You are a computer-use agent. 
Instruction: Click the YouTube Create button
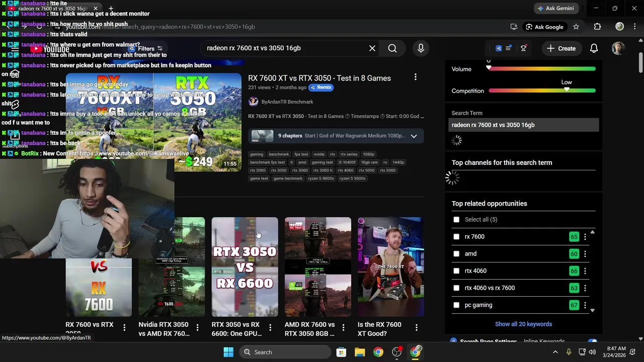tap(561, 48)
